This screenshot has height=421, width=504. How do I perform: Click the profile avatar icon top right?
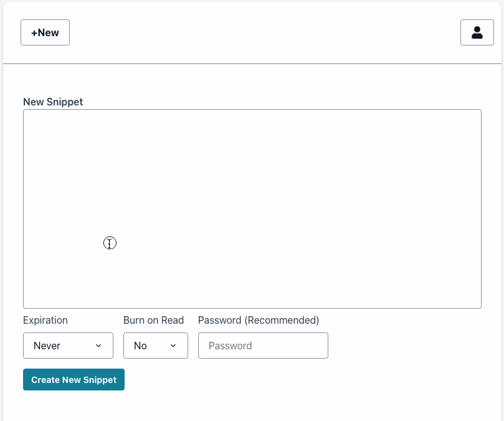pyautogui.click(x=477, y=32)
